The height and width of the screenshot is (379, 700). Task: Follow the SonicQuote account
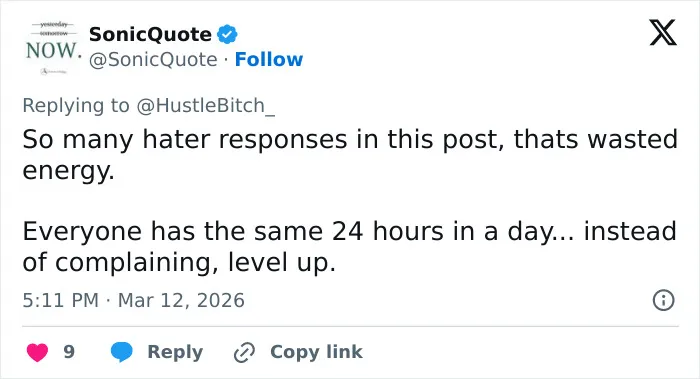coord(269,59)
